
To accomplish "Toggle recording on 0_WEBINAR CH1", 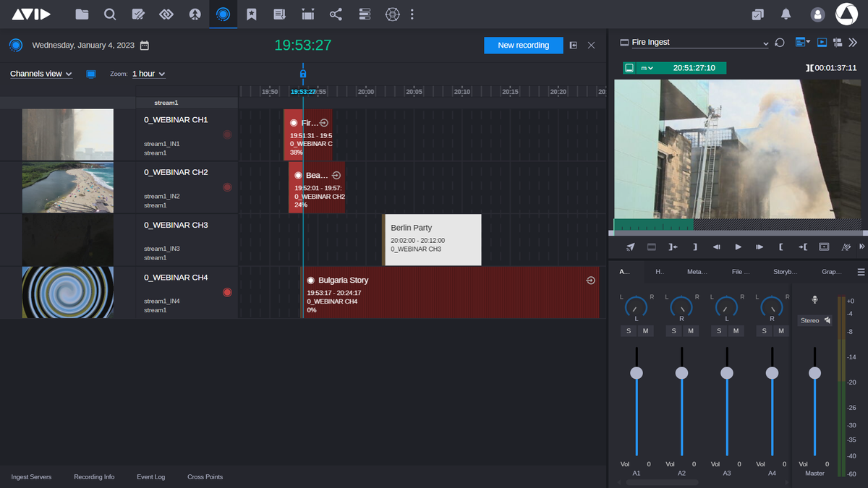I will [227, 134].
